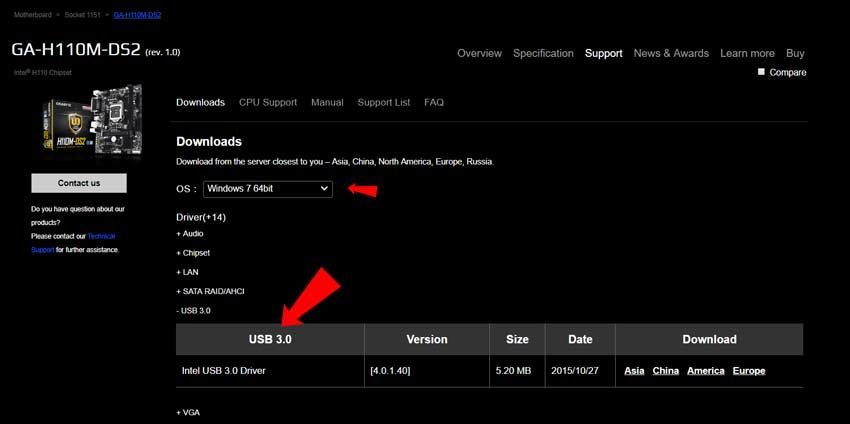The image size is (850, 424).
Task: Click the Download column header
Action: click(x=709, y=339)
